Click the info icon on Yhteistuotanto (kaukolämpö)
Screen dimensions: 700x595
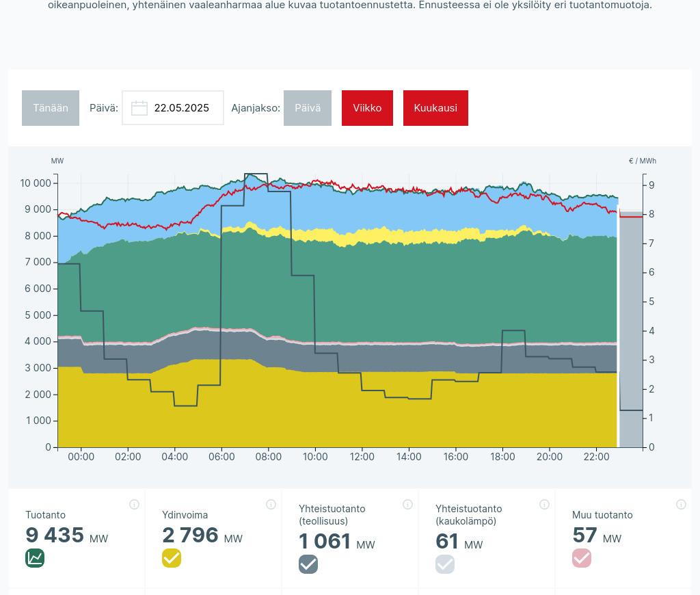click(x=544, y=505)
